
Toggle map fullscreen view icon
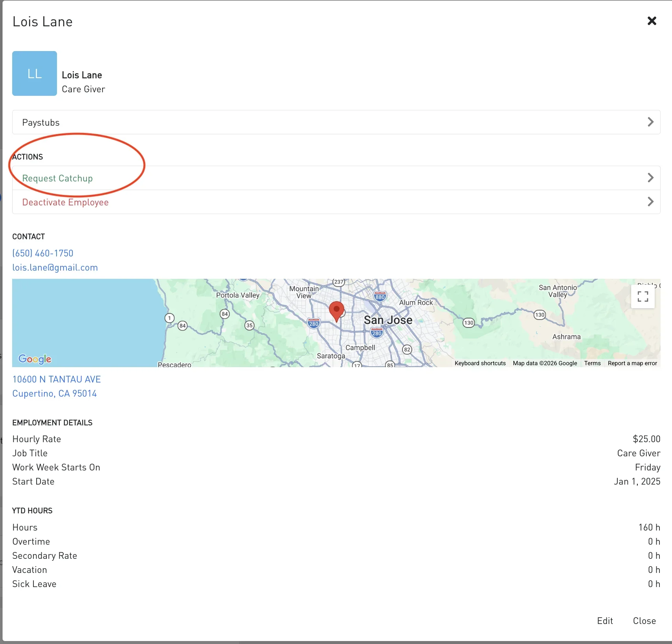coord(643,296)
